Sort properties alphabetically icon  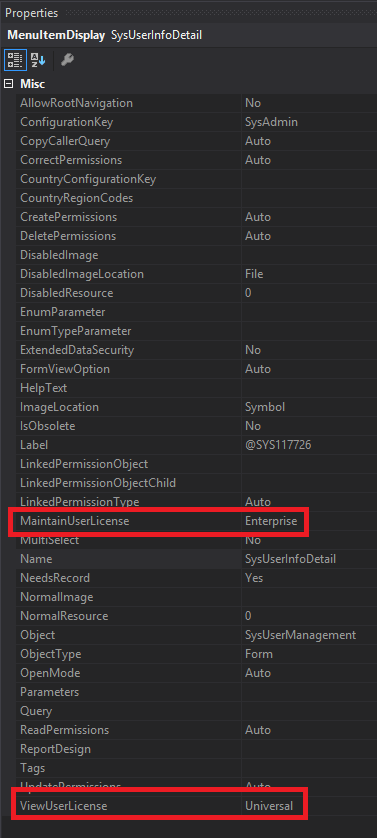pyautogui.click(x=38, y=60)
